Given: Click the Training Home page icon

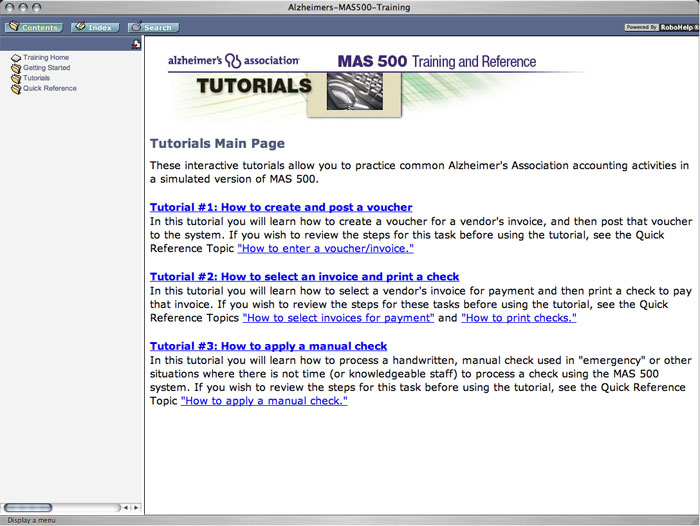Looking at the screenshot, I should [15, 58].
